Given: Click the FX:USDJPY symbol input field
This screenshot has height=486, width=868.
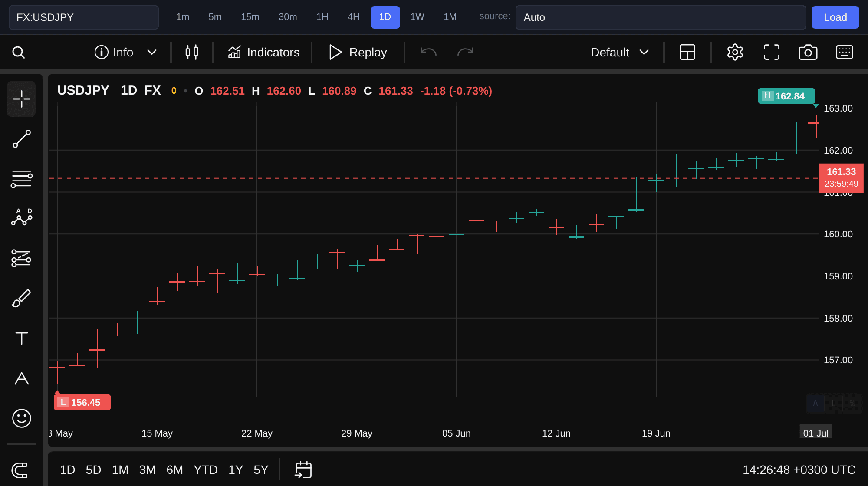Looking at the screenshot, I should [84, 17].
